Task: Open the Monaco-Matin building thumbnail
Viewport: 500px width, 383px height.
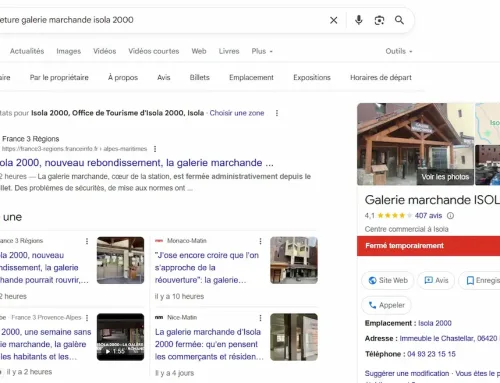Action: click(294, 260)
